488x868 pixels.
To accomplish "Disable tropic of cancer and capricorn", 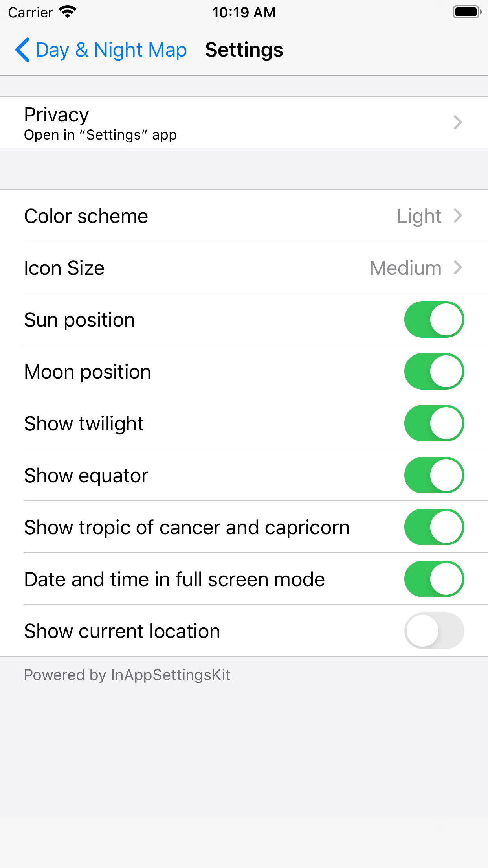I will pos(434,527).
